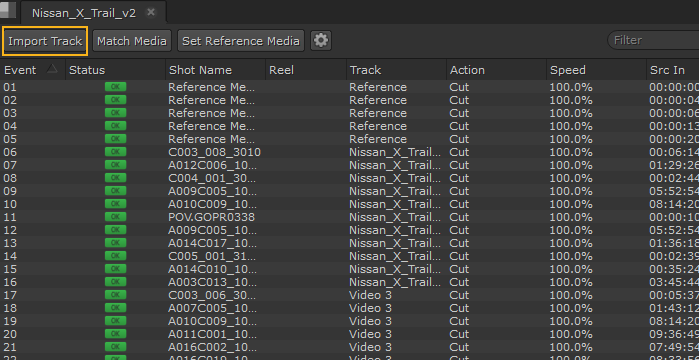Sort the list by the Status column

pos(115,70)
